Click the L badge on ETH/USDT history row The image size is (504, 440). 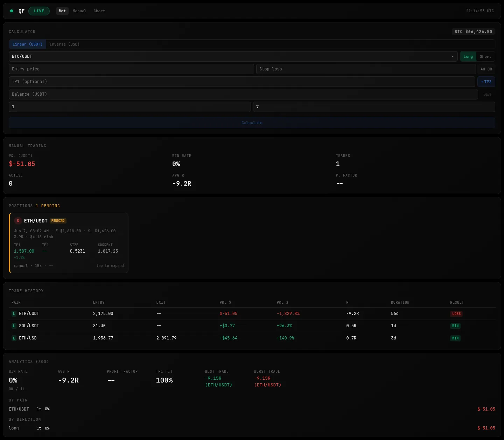14,314
